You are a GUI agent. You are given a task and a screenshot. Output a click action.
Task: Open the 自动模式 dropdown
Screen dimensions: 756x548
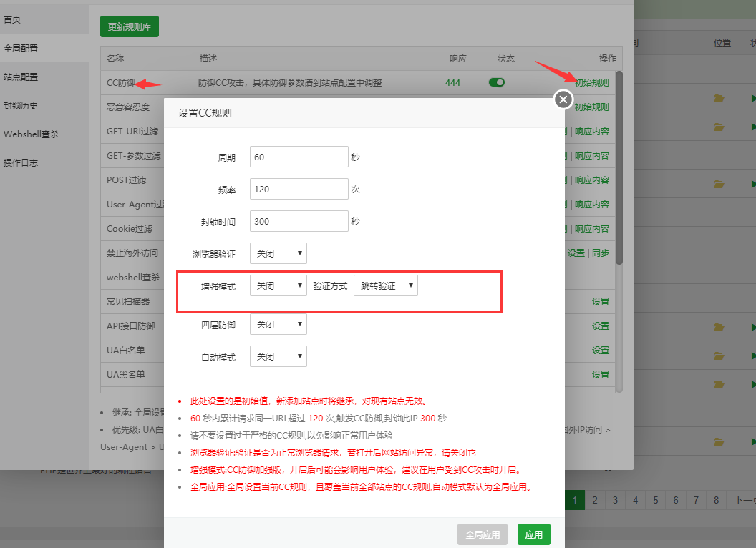(278, 356)
